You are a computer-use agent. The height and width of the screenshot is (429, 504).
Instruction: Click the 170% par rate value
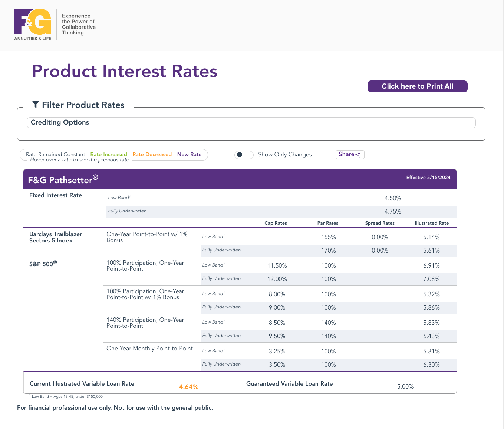click(329, 251)
